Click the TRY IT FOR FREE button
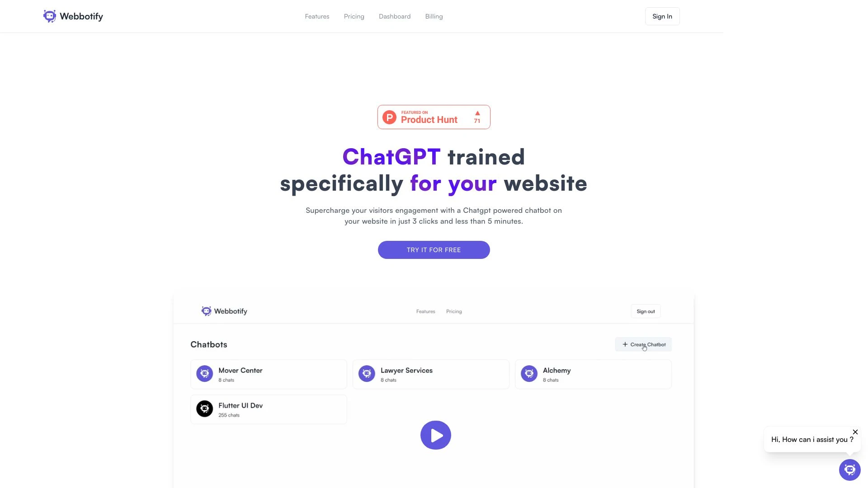 click(434, 250)
